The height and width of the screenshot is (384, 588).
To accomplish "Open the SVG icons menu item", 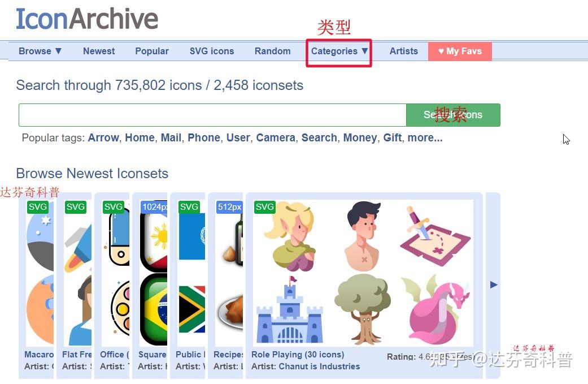I will tap(211, 51).
